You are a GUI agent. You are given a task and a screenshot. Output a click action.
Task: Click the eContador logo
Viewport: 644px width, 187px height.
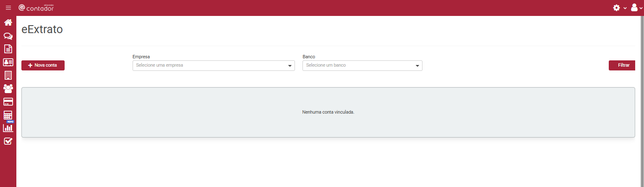(36, 8)
